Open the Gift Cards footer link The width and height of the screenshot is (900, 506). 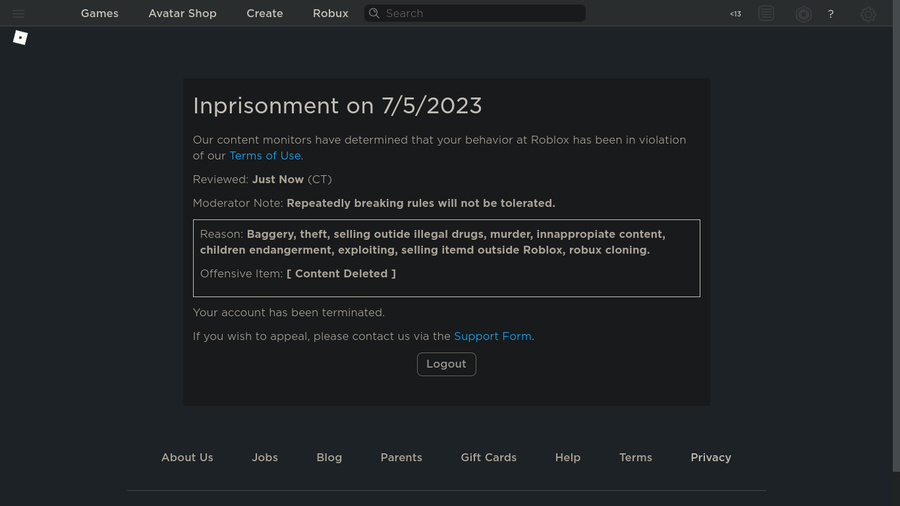[x=488, y=458]
